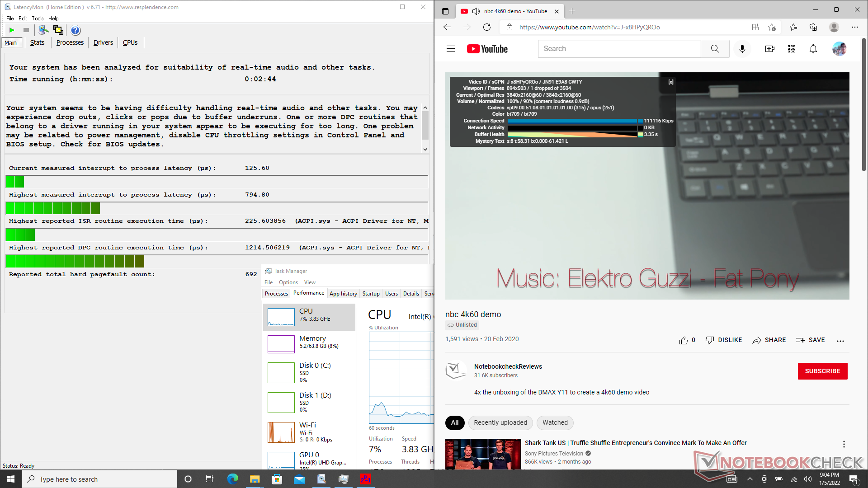
Task: Click the red SUBSCRIBE button
Action: (x=822, y=371)
